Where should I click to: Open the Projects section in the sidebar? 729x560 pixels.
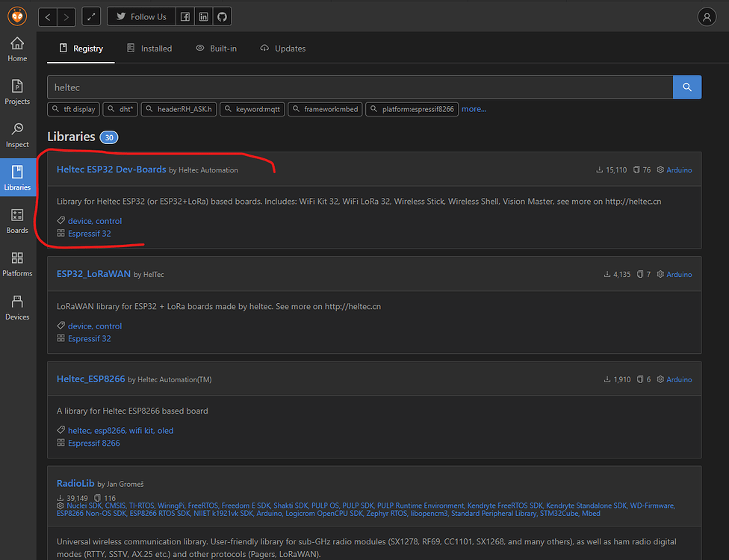16,91
